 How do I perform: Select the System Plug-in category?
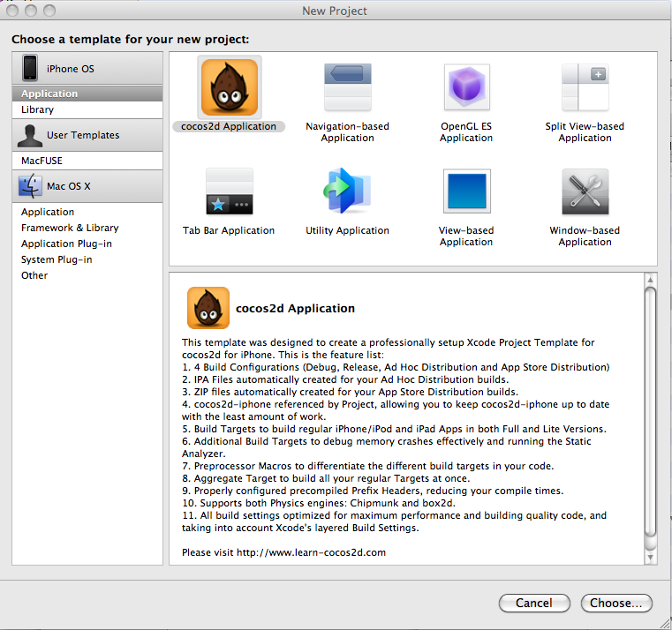coord(87,259)
